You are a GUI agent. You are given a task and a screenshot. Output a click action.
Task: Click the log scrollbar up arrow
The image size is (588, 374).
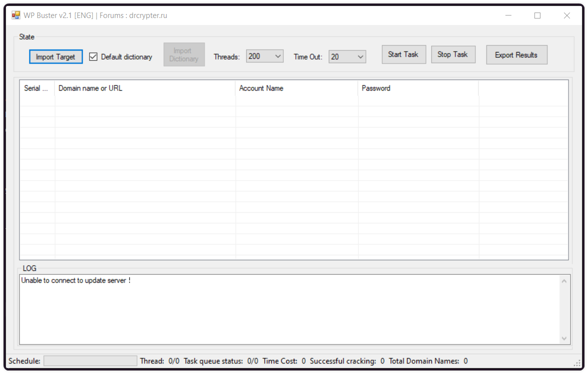coord(564,281)
